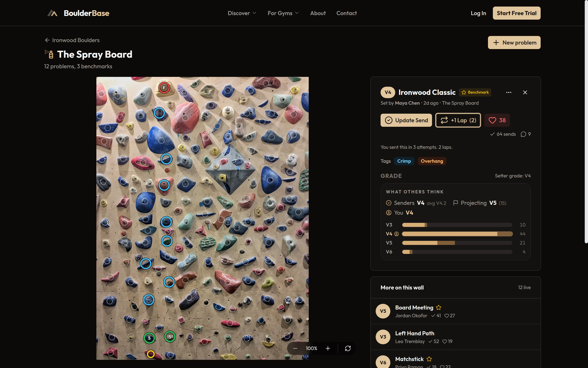Click the V3 badge for Left Hand Path
This screenshot has width=588, height=368.
tap(383, 337)
